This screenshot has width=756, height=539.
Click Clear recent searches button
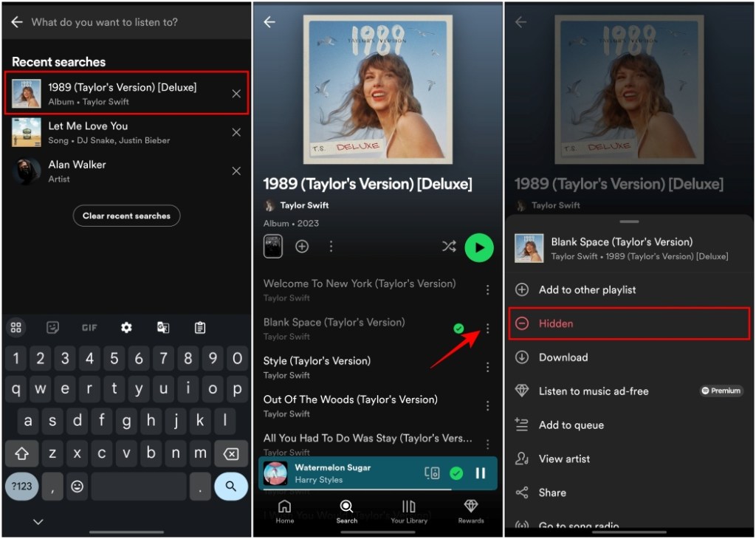[x=126, y=216]
